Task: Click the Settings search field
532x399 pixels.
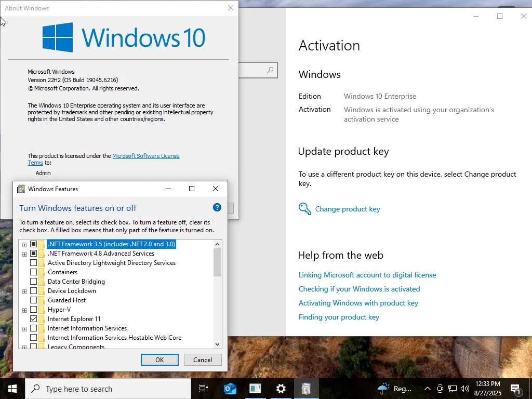Action: click(258, 70)
